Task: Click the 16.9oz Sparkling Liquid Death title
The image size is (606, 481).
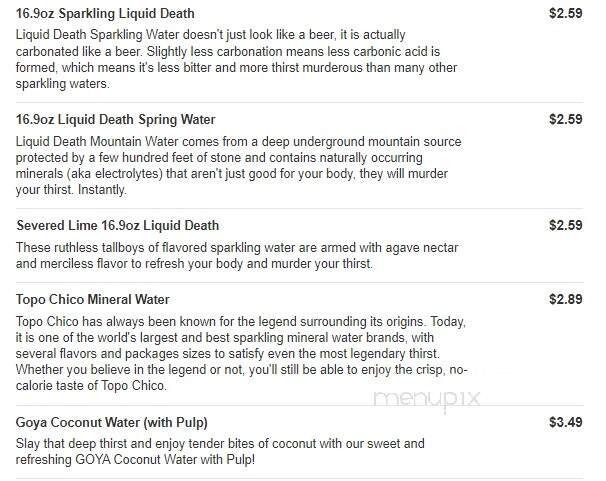Action: (105, 14)
